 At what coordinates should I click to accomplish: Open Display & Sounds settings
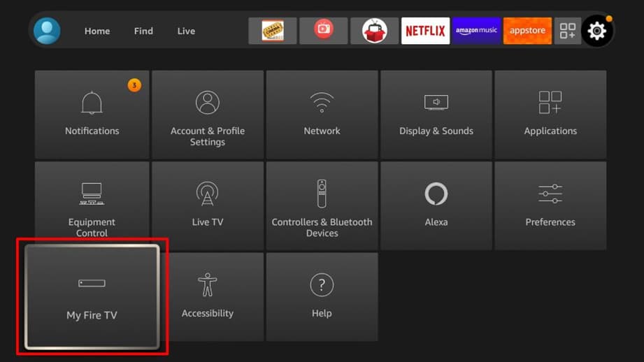click(436, 114)
